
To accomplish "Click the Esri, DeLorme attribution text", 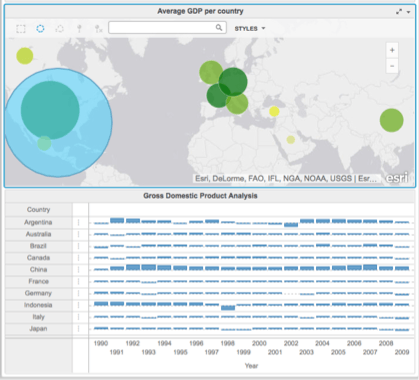I will (x=286, y=179).
